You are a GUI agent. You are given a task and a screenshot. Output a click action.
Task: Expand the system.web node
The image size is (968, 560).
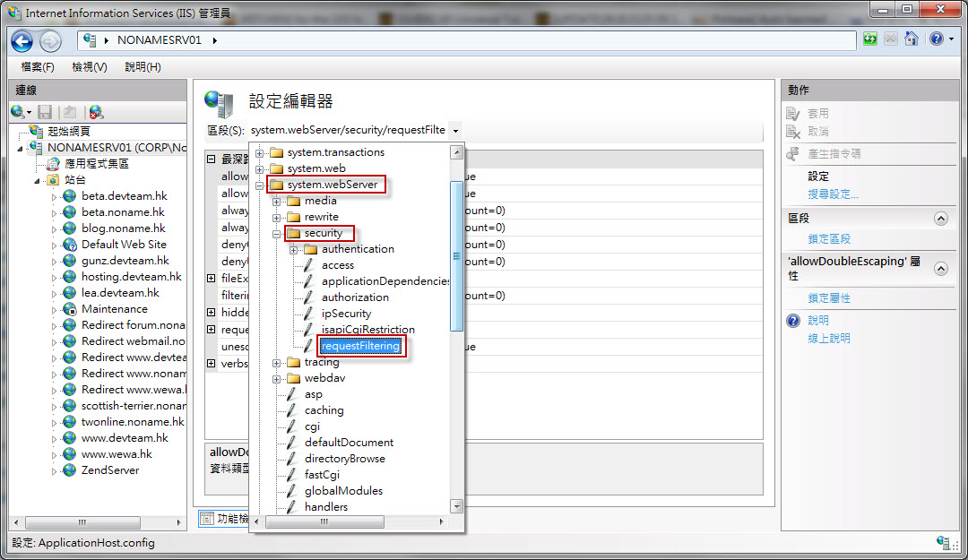[x=259, y=168]
